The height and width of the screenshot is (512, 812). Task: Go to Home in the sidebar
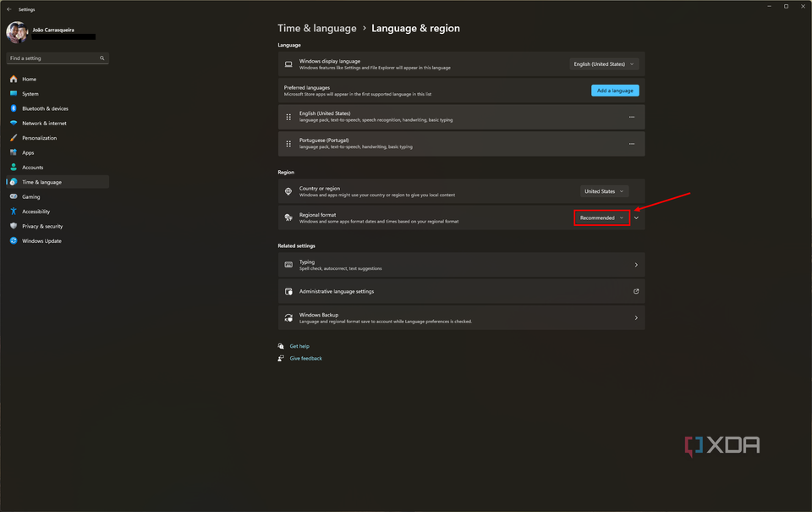(x=58, y=80)
